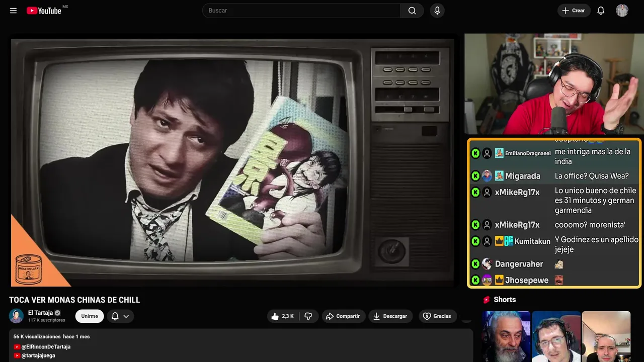Select username Dangervaher in chat
Image resolution: width=644 pixels, height=362 pixels.
pos(519,264)
